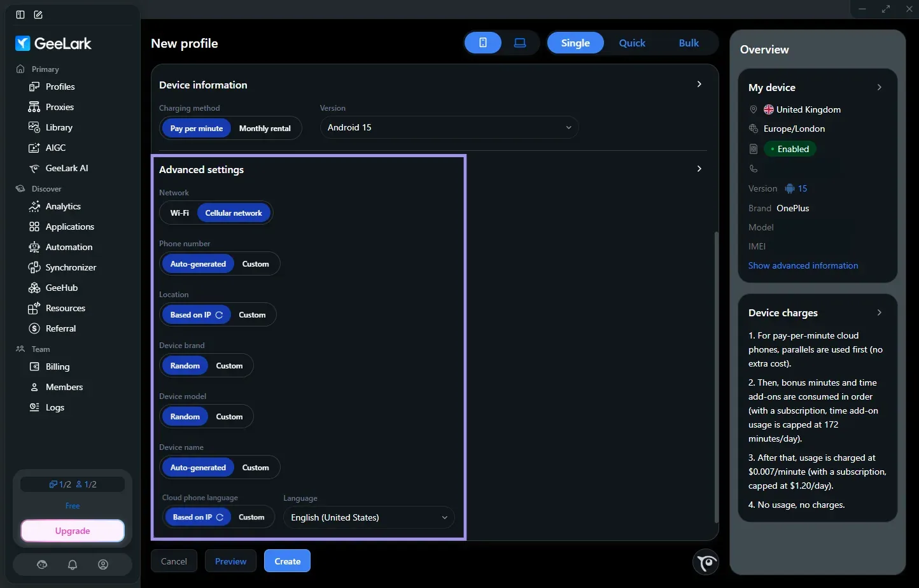Set Location to Custom
This screenshot has height=588, width=919.
point(252,314)
